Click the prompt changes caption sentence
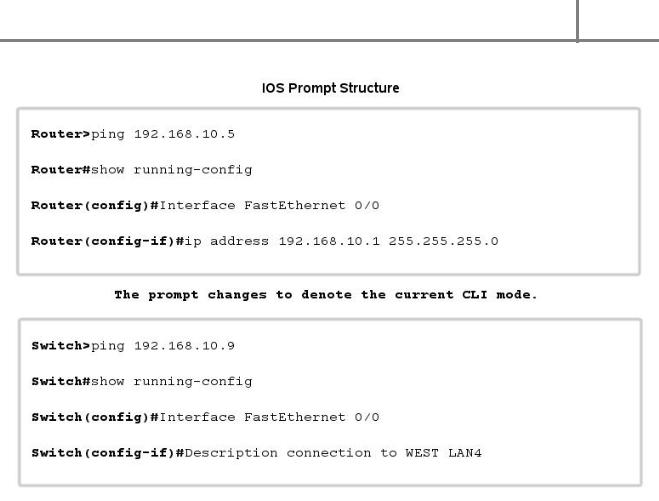The image size is (659, 501). click(x=326, y=295)
